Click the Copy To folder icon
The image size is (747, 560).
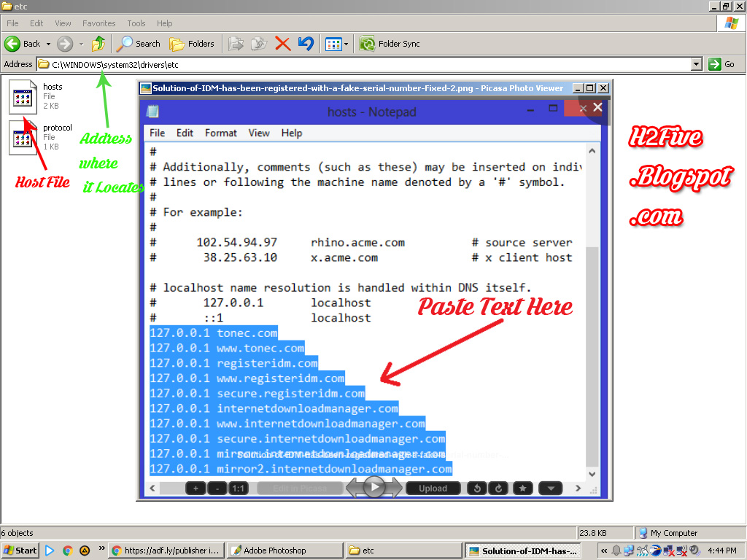coord(259,44)
